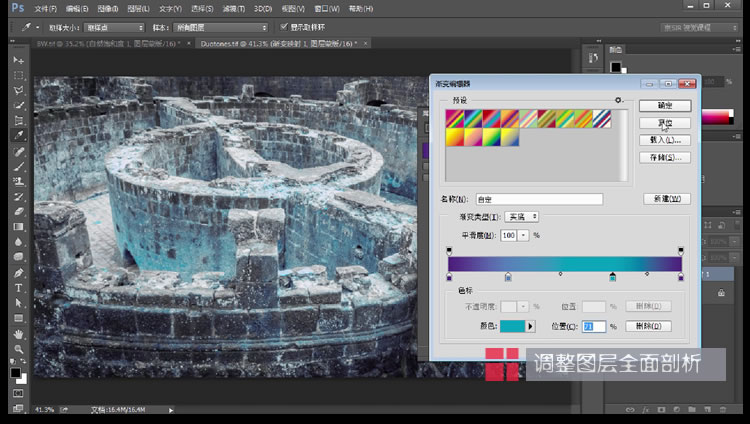Click the gradient name input field
Image resolution: width=750 pixels, height=424 pixels.
[x=539, y=199]
